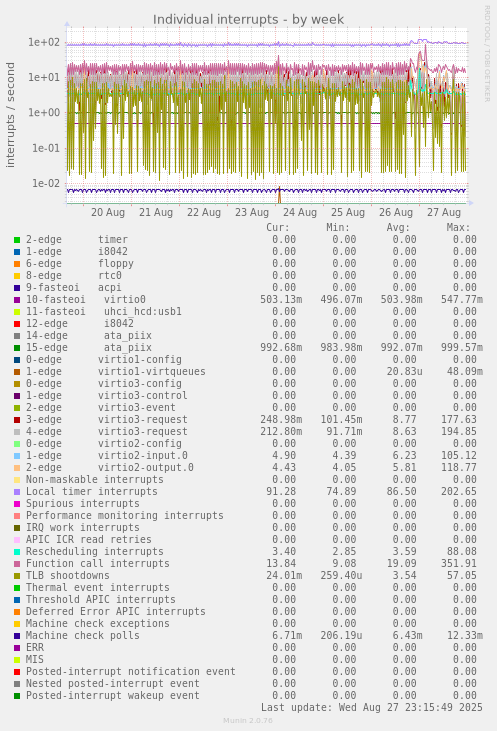Click the 27 Aug x-axis label
Viewport: 497px width, 731px height.
click(444, 213)
